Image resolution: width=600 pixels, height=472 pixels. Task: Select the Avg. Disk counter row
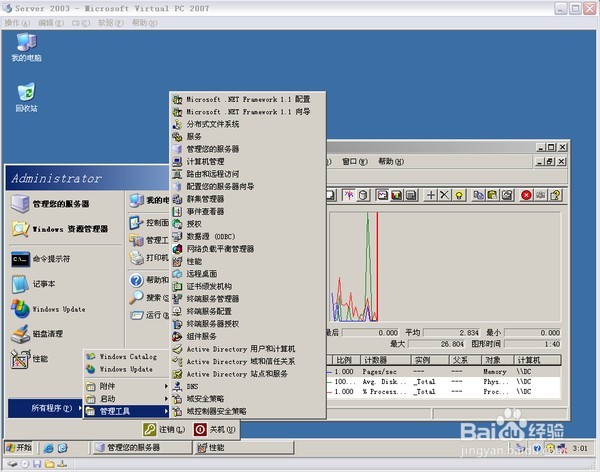point(444,381)
